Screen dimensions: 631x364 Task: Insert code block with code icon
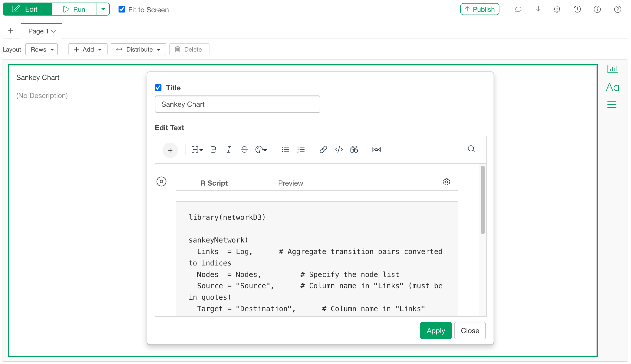[x=338, y=150]
